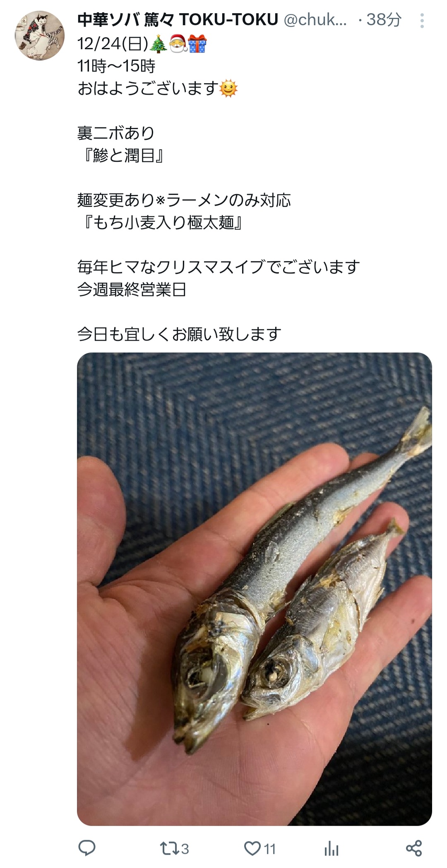Open the like count showing 11

tap(270, 849)
